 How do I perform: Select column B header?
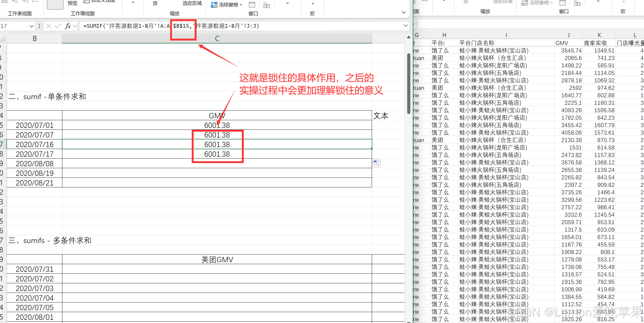tap(34, 39)
